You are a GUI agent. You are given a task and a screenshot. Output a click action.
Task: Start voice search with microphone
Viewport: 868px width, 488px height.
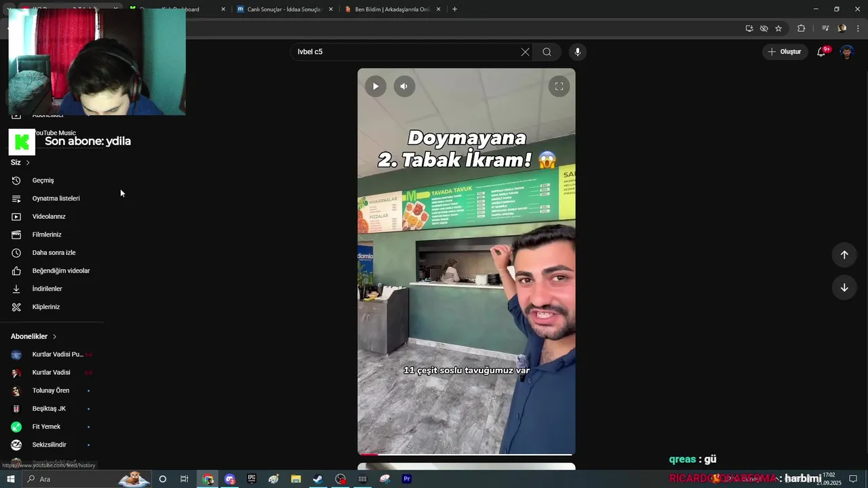(x=578, y=52)
